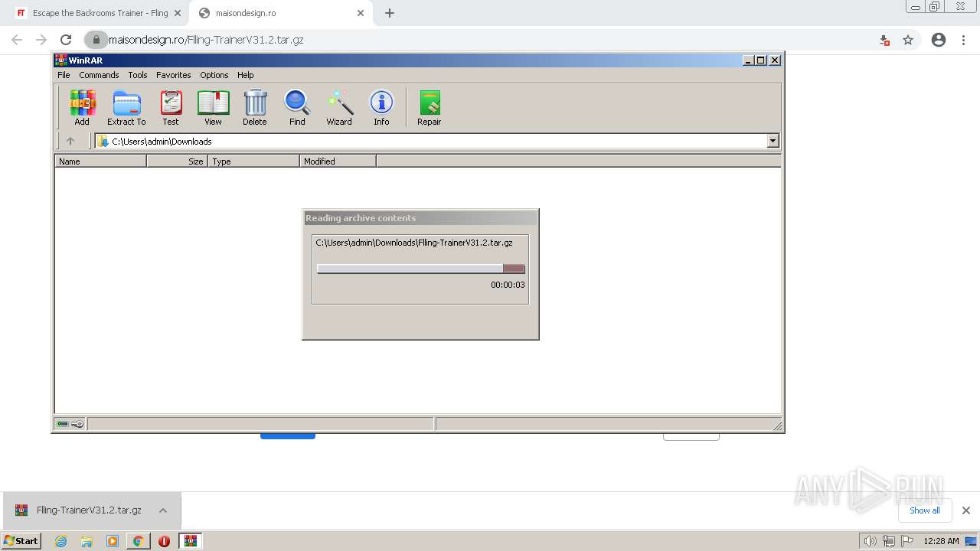Viewport: 980px width, 551px height.
Task: Open the Help menu
Action: click(x=245, y=75)
